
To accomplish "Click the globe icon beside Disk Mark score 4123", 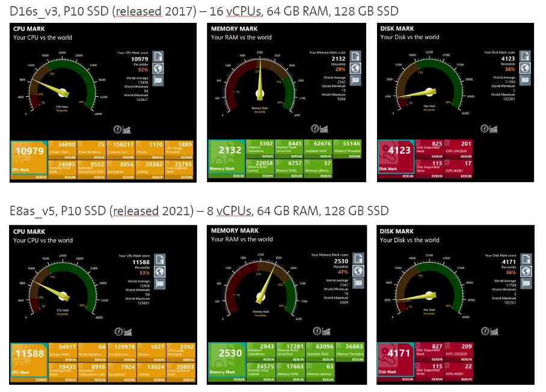I will pos(525,68).
